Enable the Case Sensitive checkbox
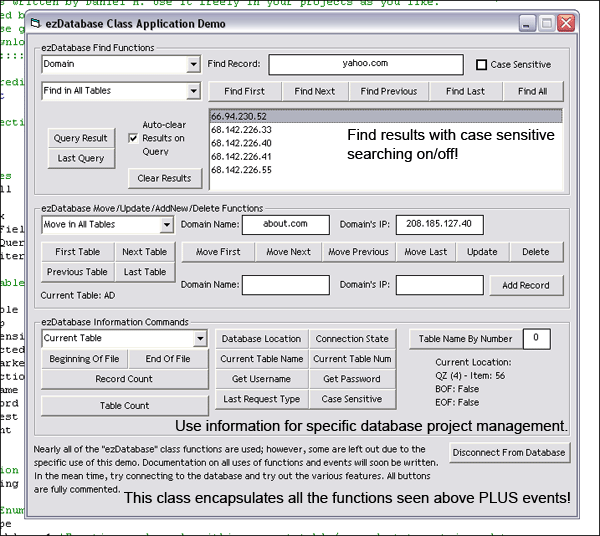This screenshot has height=536, width=600. coord(482,65)
